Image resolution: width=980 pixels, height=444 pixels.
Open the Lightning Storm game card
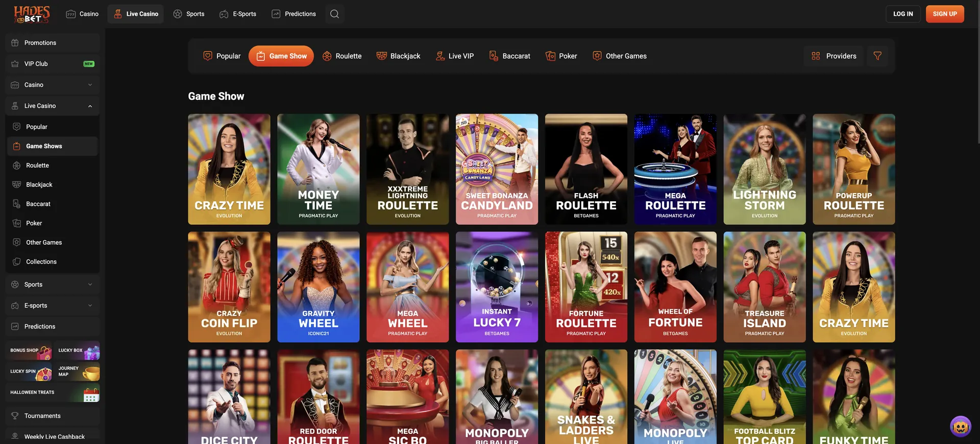[765, 169]
